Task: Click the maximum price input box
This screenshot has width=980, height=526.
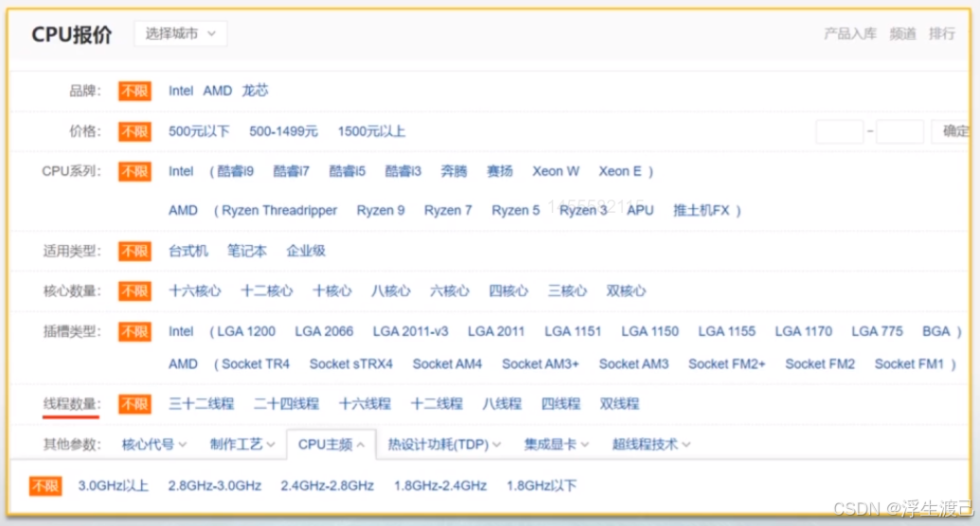Action: pyautogui.click(x=900, y=131)
